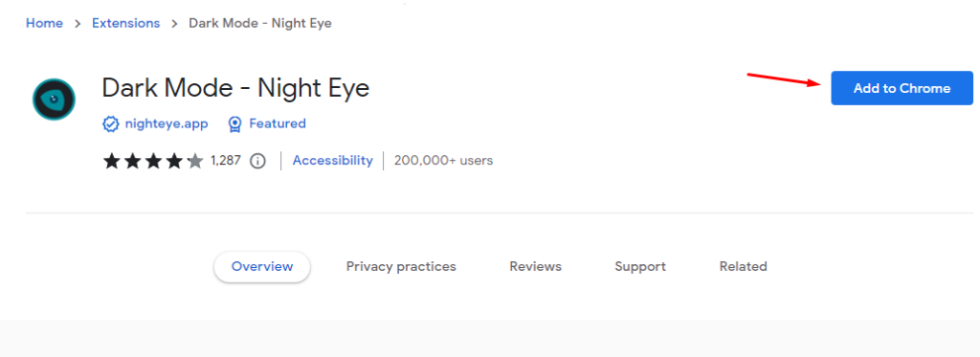Click the verified publisher badge icon

[111, 123]
